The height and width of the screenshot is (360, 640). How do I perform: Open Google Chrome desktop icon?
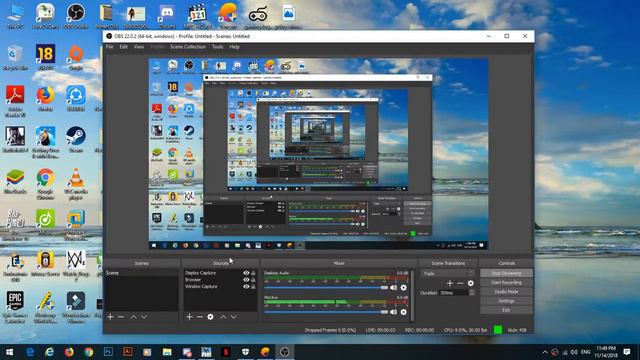pos(45,184)
